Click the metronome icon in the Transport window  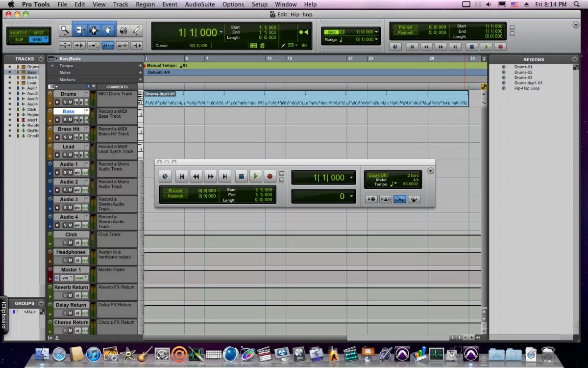click(386, 199)
